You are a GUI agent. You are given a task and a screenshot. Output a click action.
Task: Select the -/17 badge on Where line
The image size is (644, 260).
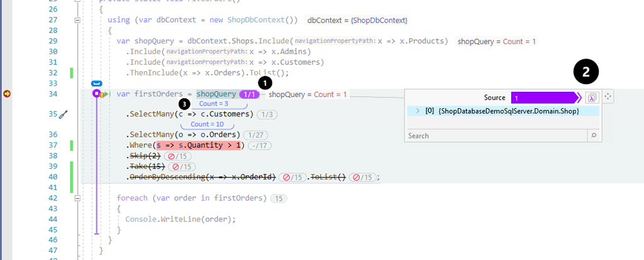[258, 145]
